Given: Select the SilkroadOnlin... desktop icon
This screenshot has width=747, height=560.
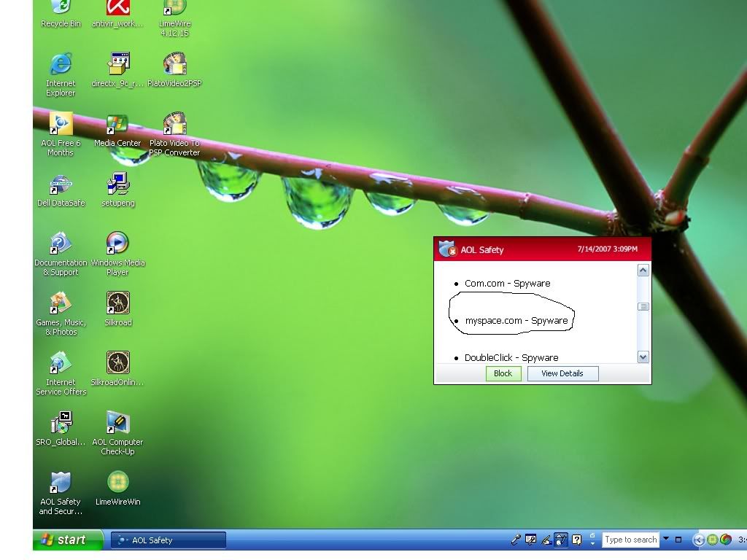Looking at the screenshot, I should 118,363.
